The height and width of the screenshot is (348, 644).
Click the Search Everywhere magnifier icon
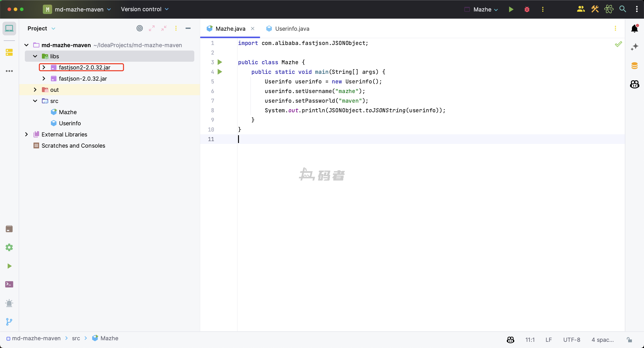pos(622,9)
